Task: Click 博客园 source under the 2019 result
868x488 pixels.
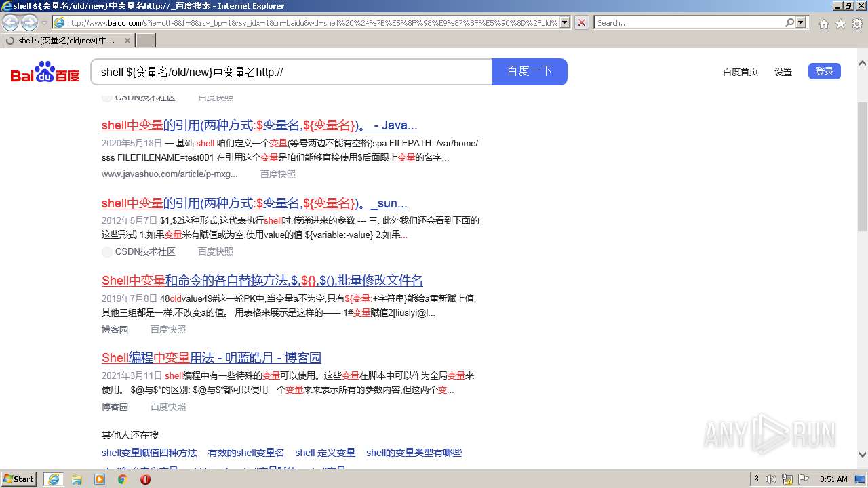Action: coord(115,329)
